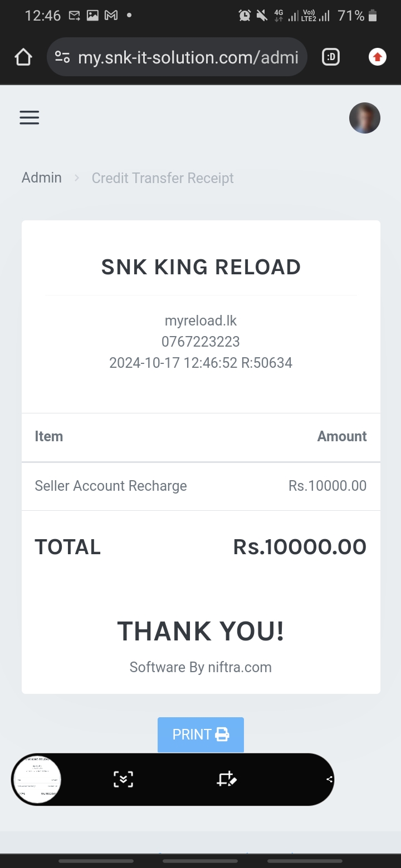Open the user profile avatar menu
This screenshot has width=401, height=868.
365,118
